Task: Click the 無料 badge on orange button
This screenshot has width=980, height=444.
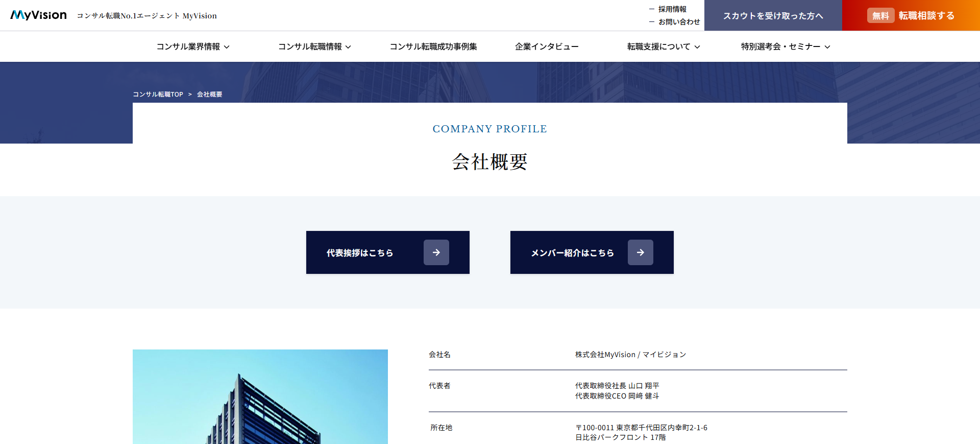Action: tap(880, 16)
